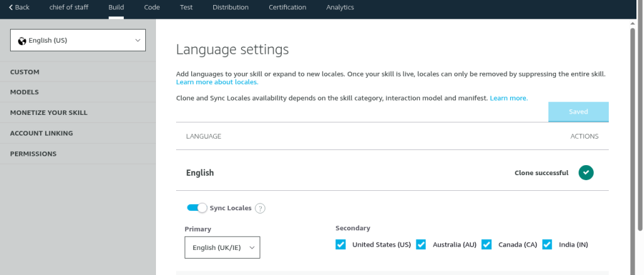Switch to the Test tab
The width and height of the screenshot is (644, 275).
pyautogui.click(x=186, y=8)
